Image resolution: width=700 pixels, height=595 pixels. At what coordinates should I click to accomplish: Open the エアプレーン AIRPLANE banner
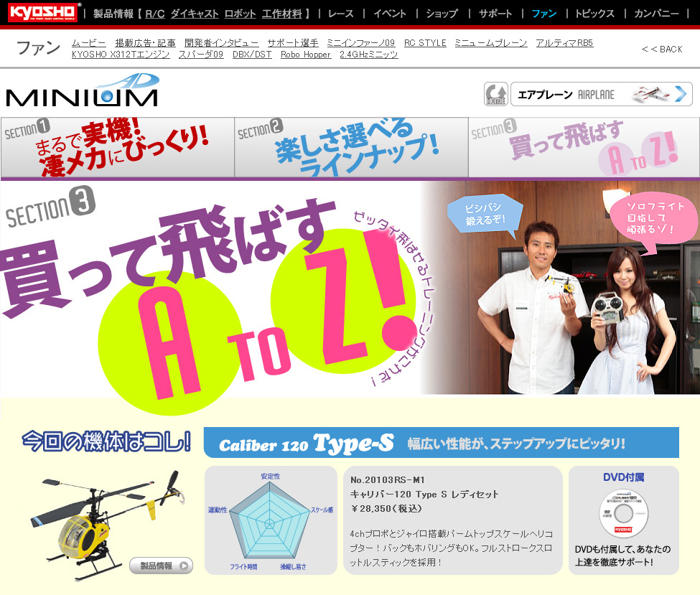click(602, 94)
